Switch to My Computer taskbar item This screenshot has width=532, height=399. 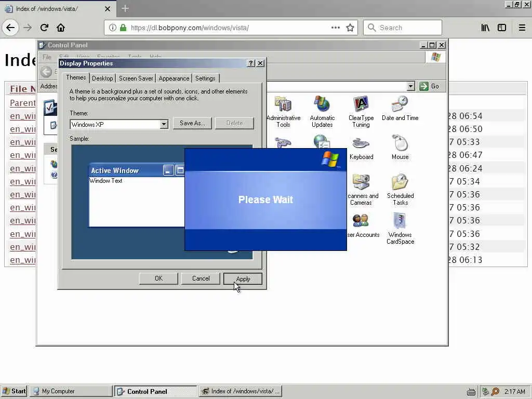[71, 391]
